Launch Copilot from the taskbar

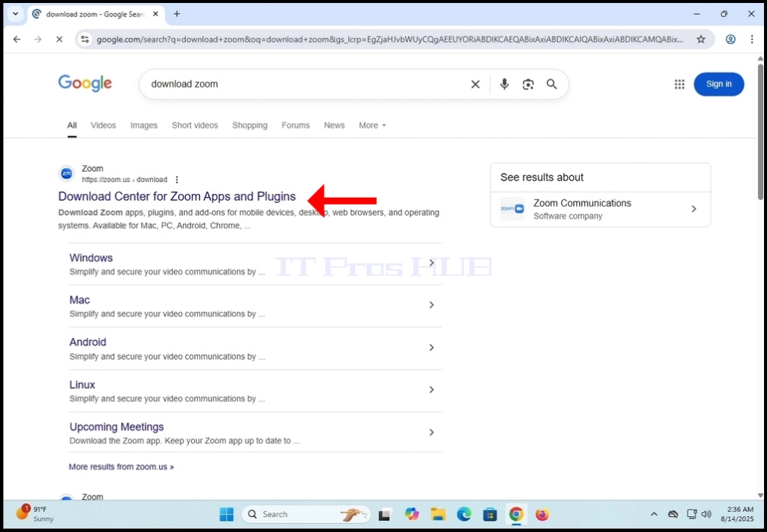coord(412,514)
